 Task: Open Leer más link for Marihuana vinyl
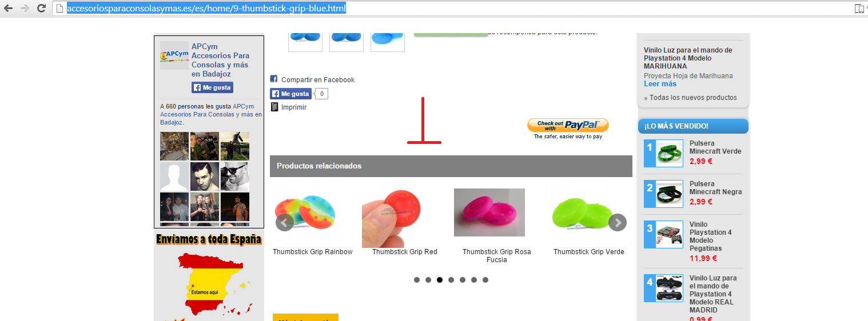[x=660, y=84]
